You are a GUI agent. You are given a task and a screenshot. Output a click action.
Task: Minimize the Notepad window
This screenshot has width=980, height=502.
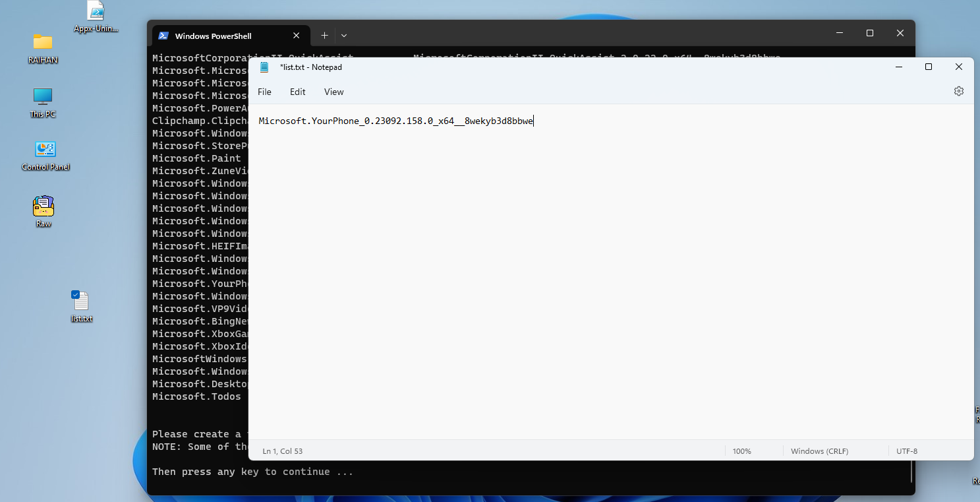tap(898, 67)
